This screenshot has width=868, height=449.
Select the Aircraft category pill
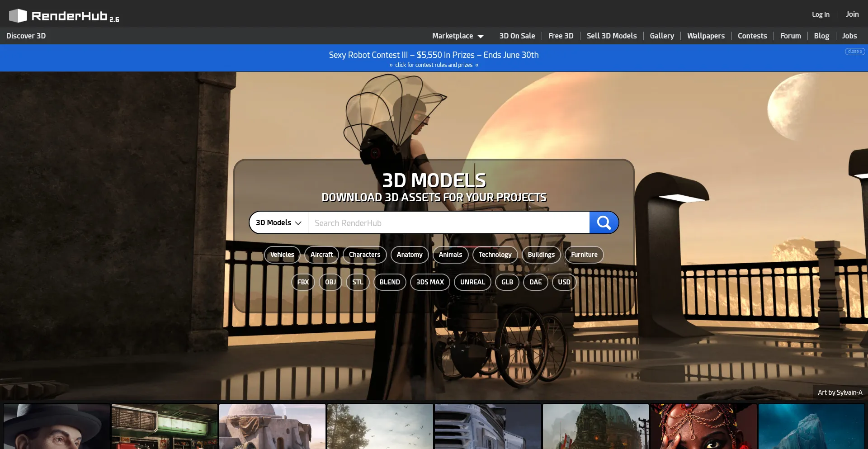(x=321, y=255)
